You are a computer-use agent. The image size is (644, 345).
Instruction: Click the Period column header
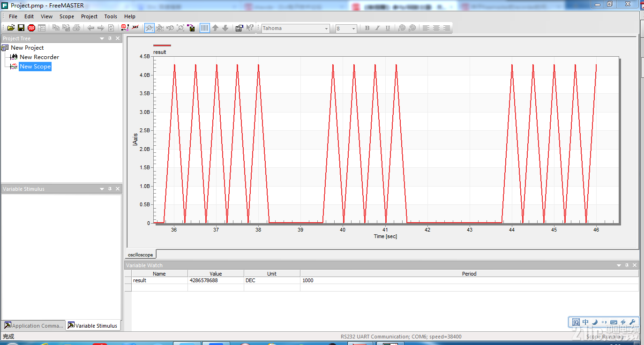point(469,273)
